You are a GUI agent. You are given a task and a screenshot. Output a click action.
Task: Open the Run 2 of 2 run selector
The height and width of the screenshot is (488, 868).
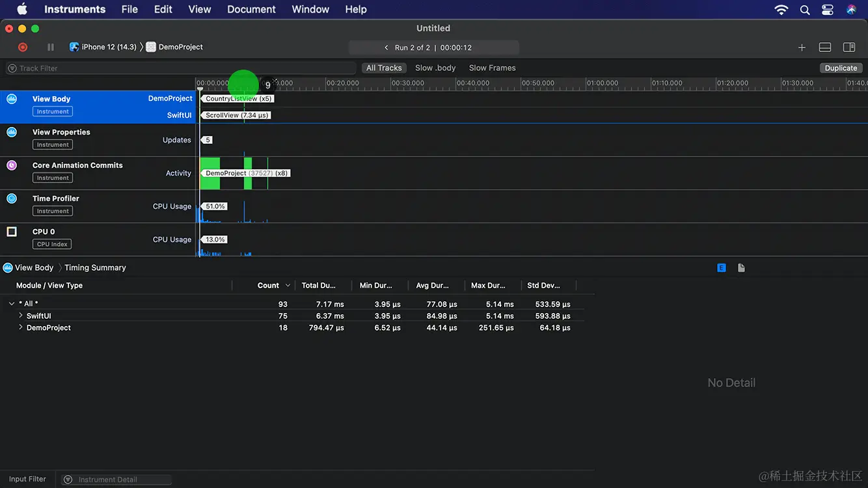[x=433, y=47]
